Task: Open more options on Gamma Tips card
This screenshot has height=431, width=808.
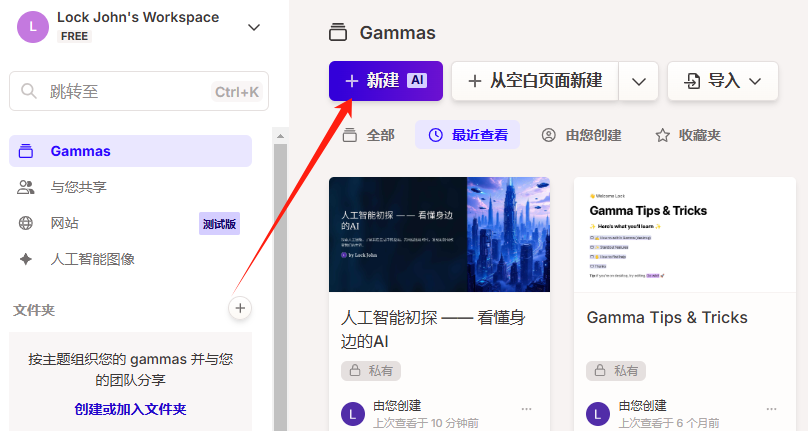Action: [x=771, y=409]
